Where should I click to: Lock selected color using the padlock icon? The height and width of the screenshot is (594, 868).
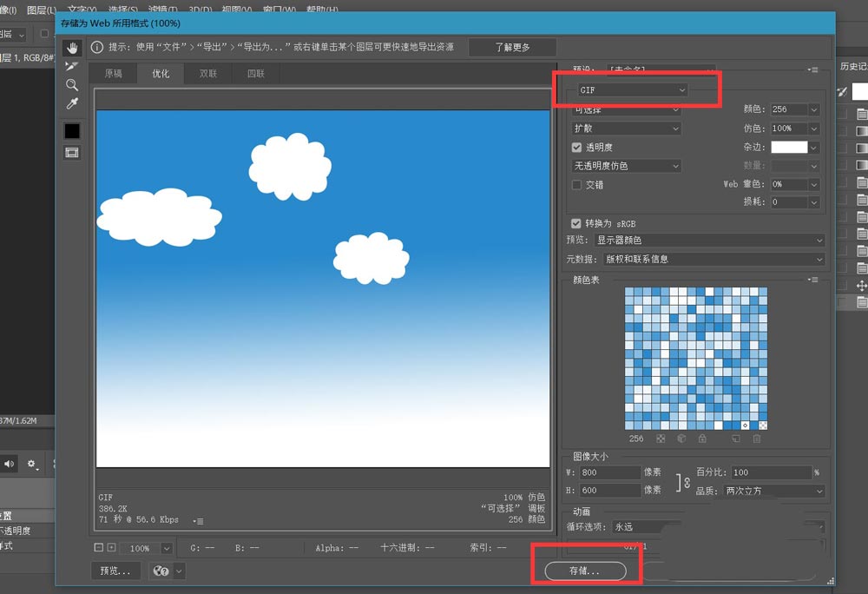(702, 439)
